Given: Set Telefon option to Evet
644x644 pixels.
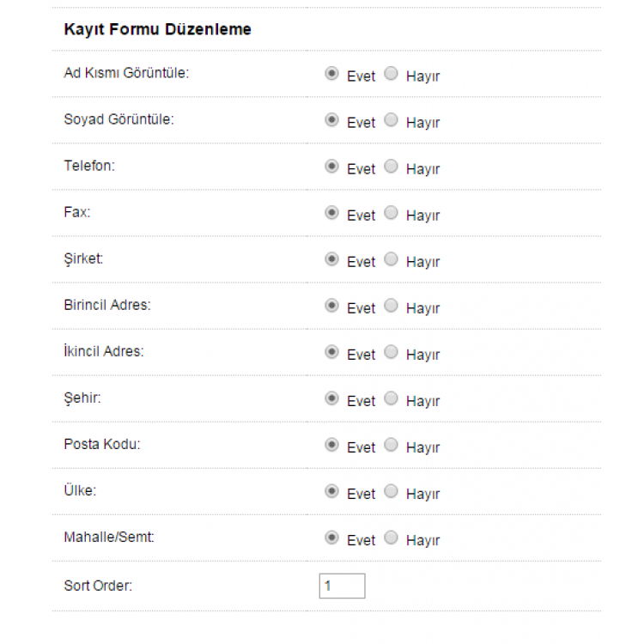Looking at the screenshot, I should point(331,167).
